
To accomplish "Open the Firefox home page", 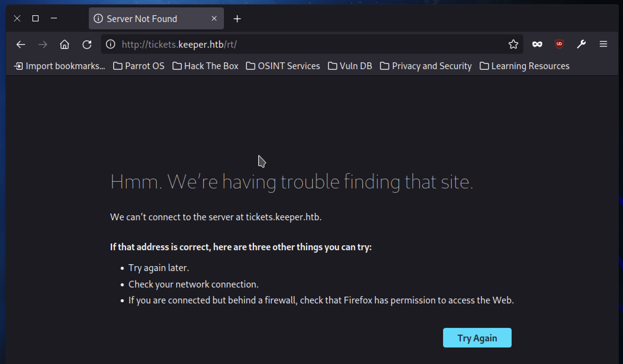I will point(65,45).
